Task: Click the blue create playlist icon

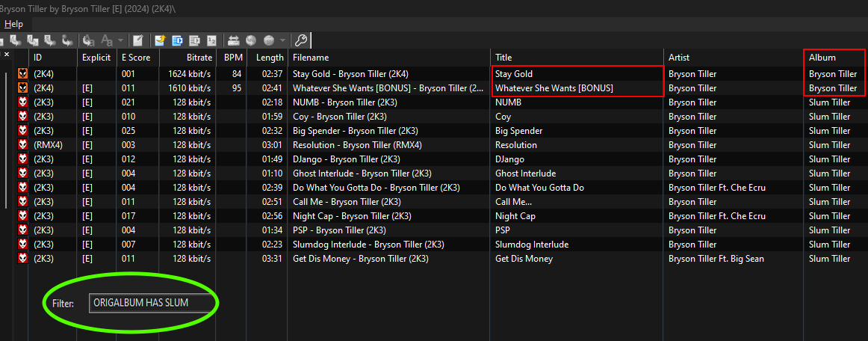Action: tap(177, 40)
